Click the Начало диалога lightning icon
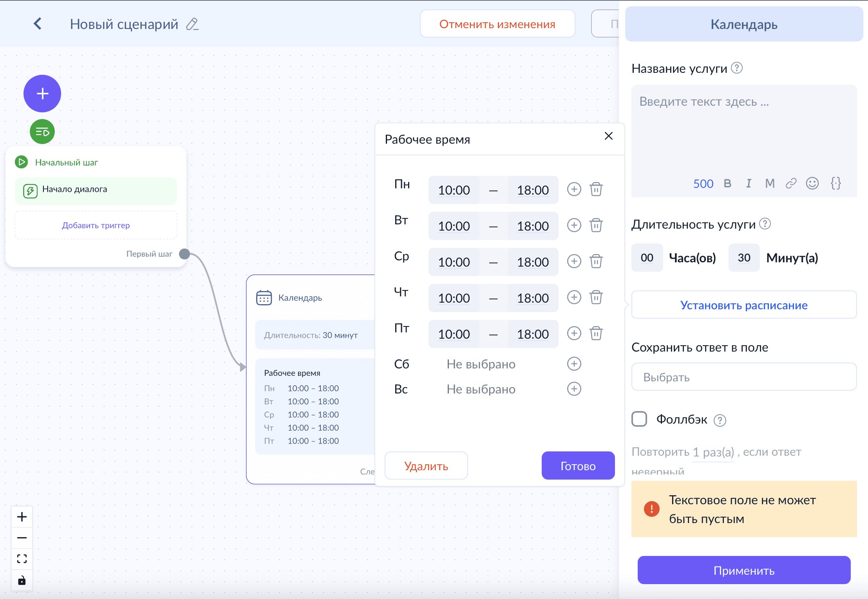Screen dimensions: 868x599 pos(30,191)
